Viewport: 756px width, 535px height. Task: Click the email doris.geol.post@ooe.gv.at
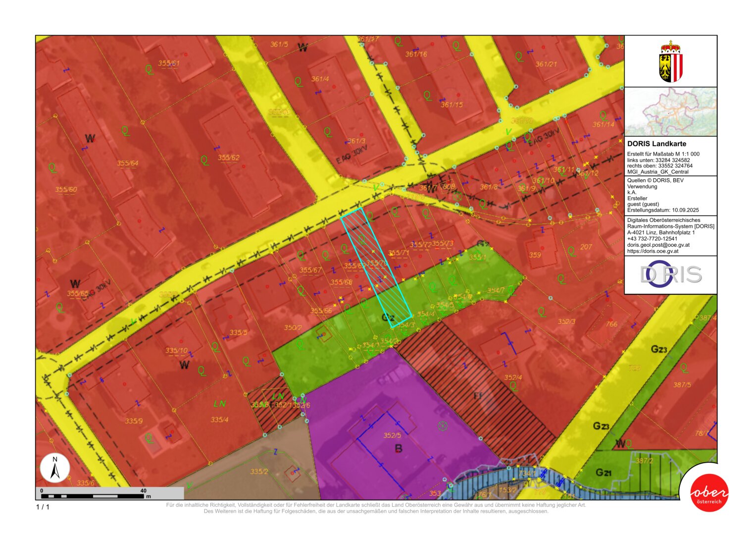[658, 245]
